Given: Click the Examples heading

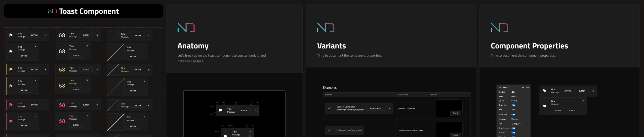Looking at the screenshot, I should click(330, 88).
